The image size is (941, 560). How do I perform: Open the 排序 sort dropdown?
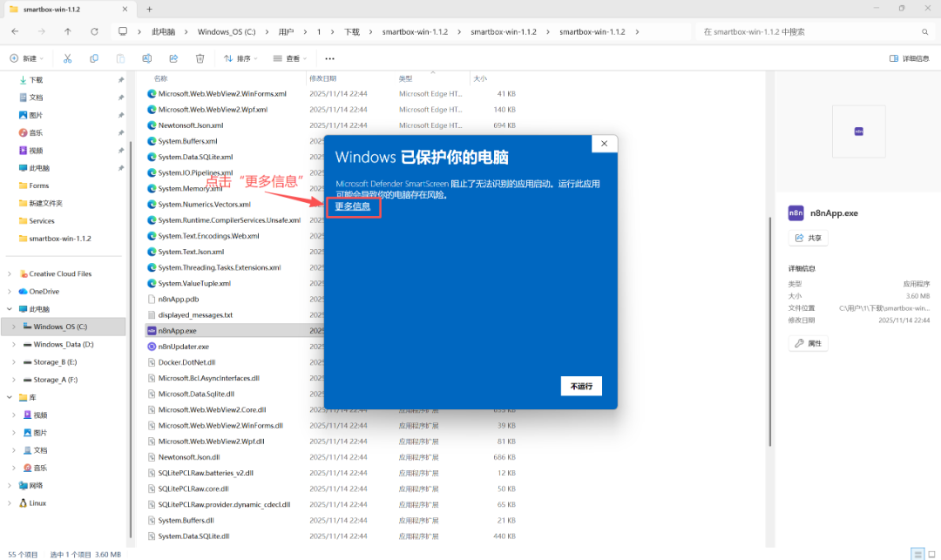(240, 58)
